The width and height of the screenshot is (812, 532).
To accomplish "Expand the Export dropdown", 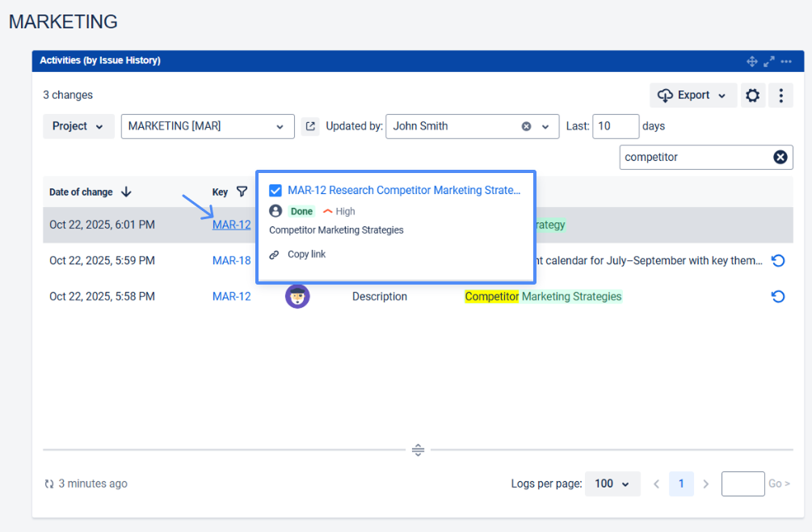I will coord(693,95).
